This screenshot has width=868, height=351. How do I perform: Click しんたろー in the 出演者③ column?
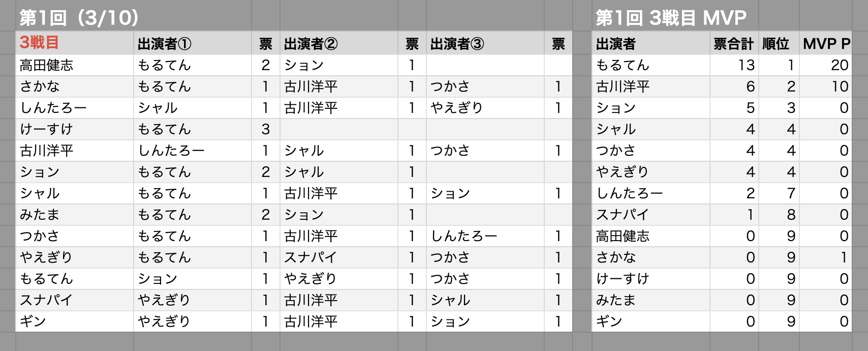(x=463, y=236)
